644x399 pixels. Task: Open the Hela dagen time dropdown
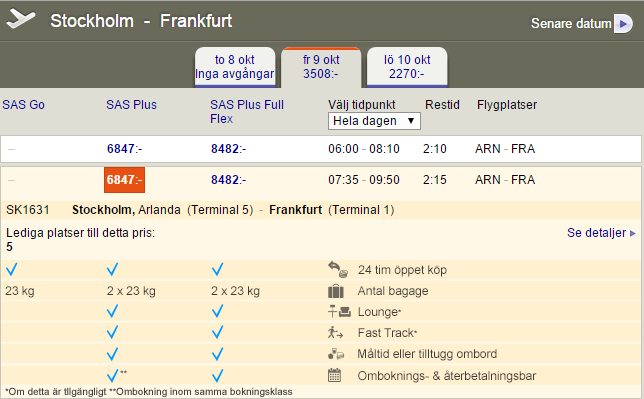click(x=374, y=121)
